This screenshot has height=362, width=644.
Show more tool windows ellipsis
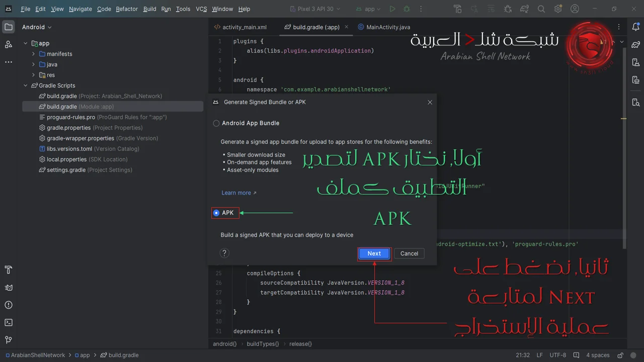9,62
